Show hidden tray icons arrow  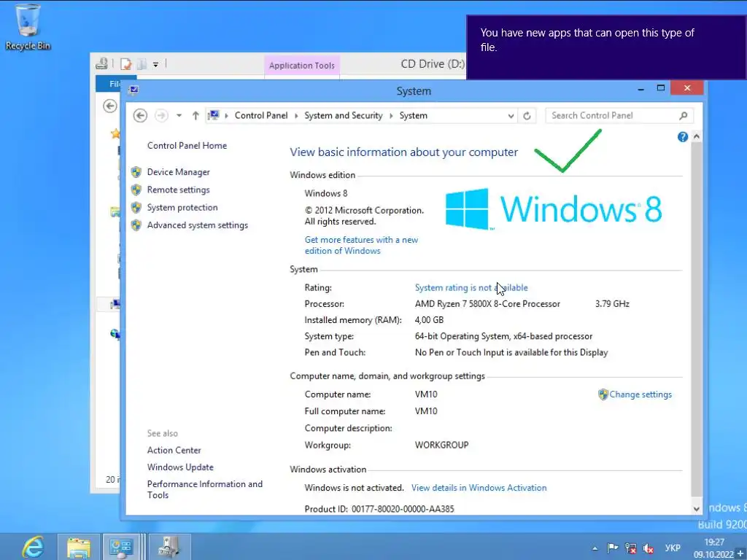click(x=595, y=548)
